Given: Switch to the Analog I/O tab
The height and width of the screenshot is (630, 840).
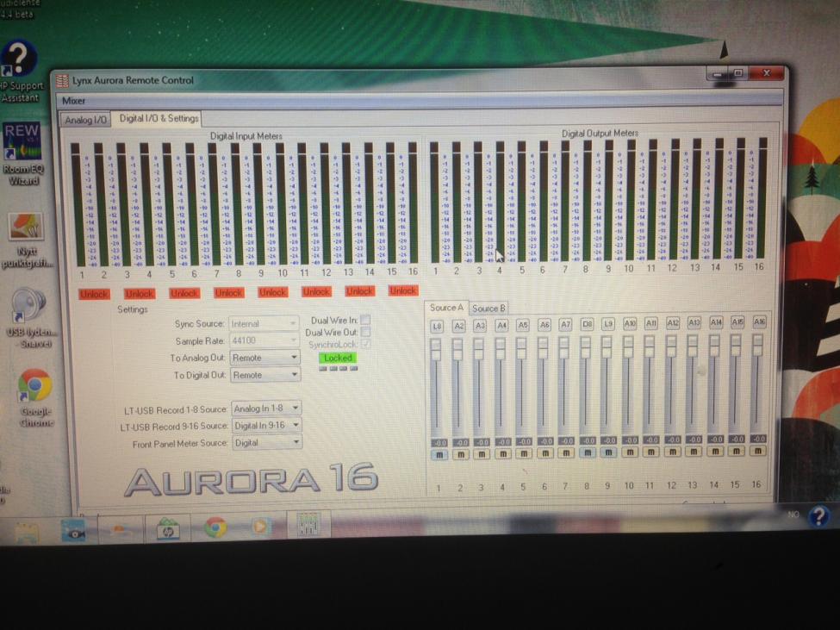Looking at the screenshot, I should [85, 120].
